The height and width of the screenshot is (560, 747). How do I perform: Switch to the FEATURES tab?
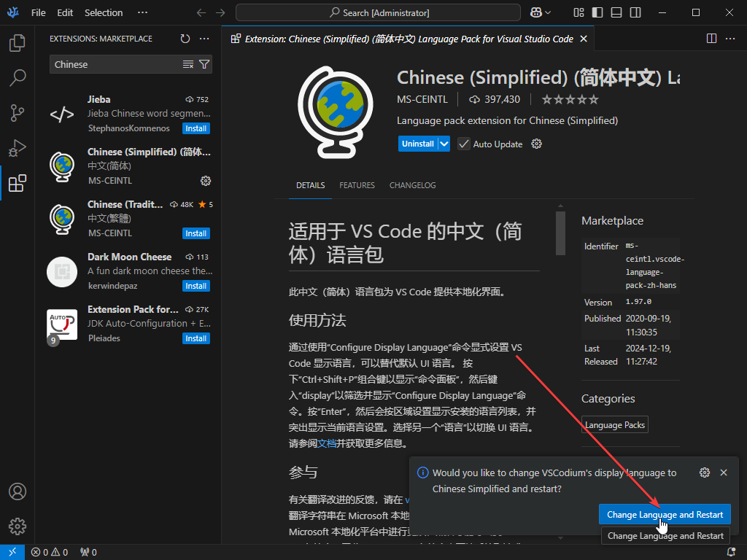pyautogui.click(x=357, y=185)
